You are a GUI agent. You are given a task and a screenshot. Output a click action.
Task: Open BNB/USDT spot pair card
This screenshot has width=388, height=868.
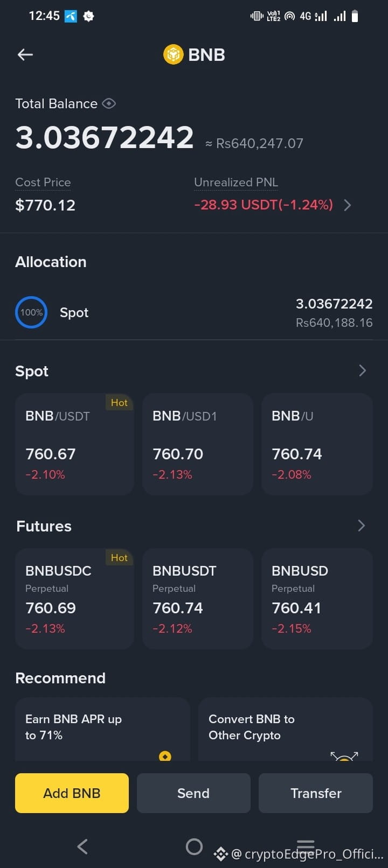(x=74, y=444)
